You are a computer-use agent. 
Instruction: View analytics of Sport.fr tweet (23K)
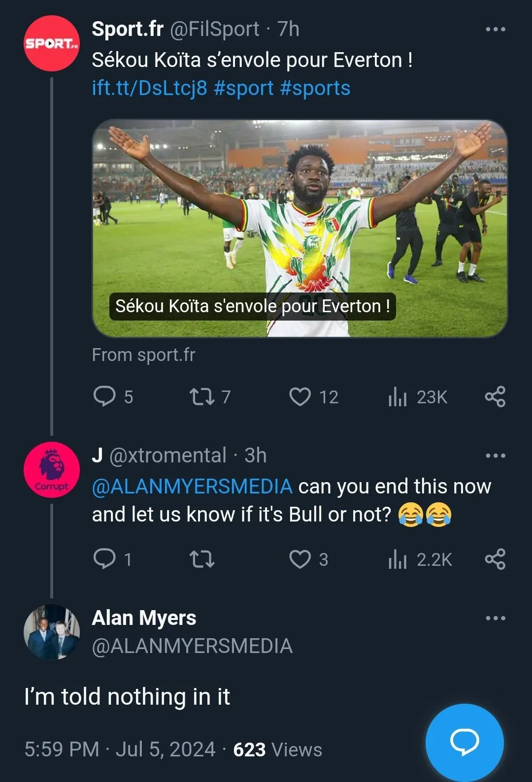click(398, 396)
